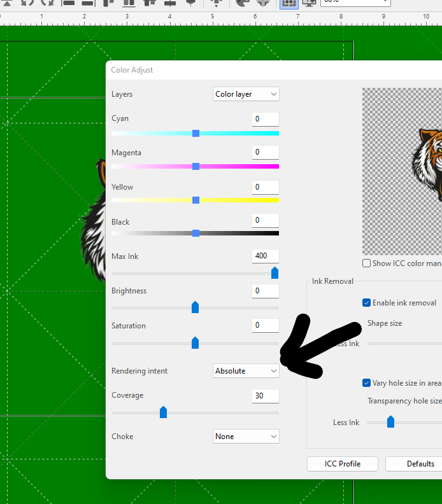Toggle the highlighted grid view toolbar icon
This screenshot has width=442, height=504.
click(x=289, y=4)
